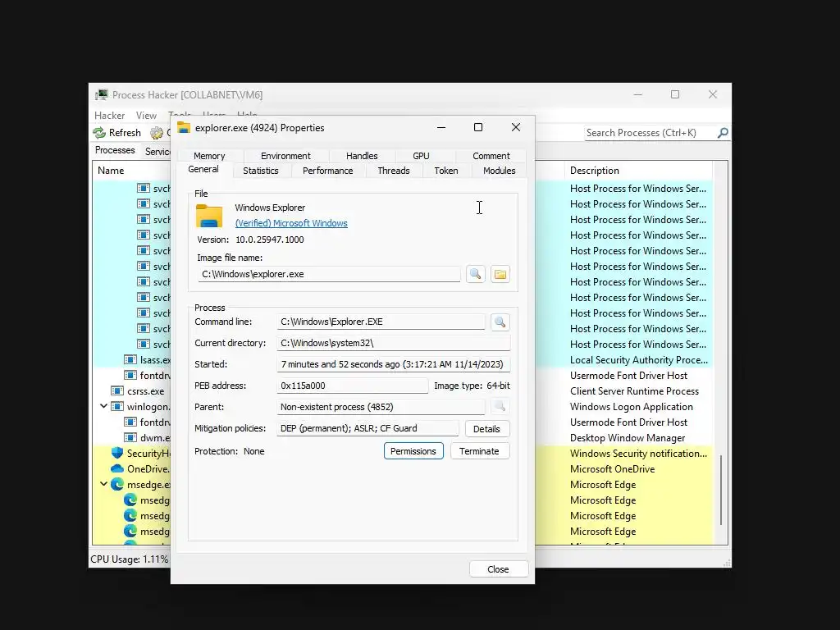Click the Image file name field
The height and width of the screenshot is (630, 840).
pyautogui.click(x=329, y=274)
